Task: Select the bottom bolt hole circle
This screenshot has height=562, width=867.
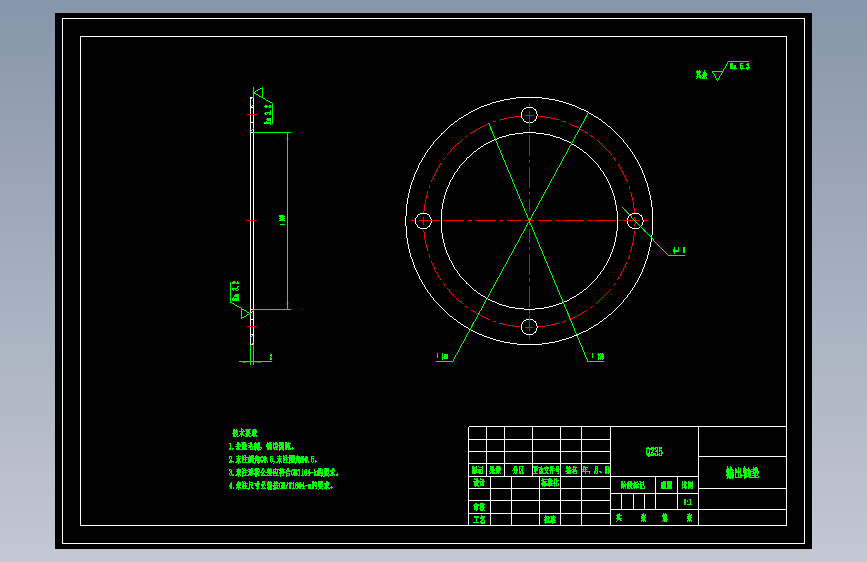Action: pos(529,326)
